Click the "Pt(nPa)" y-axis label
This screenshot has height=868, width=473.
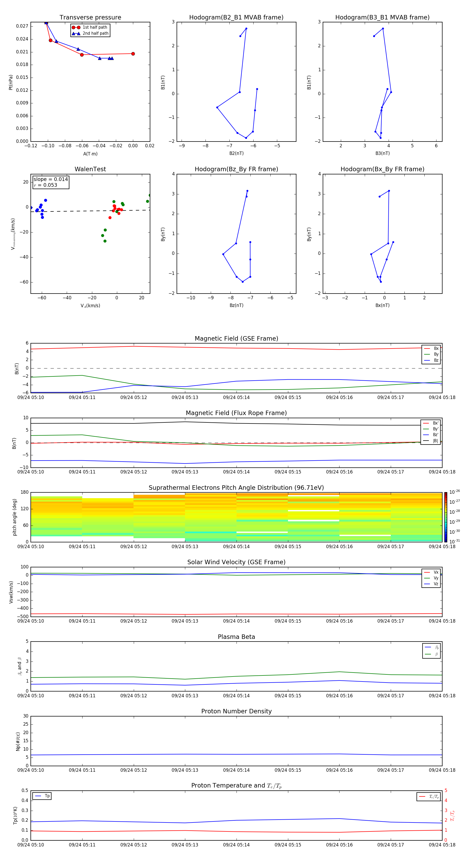11,82
